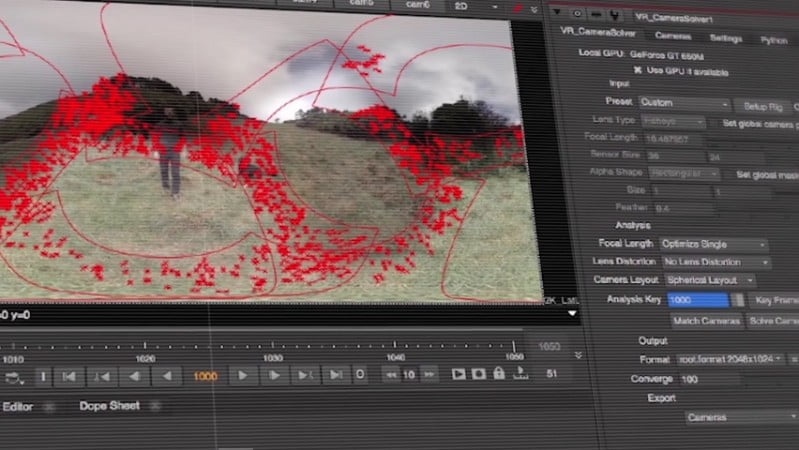Click the out-point O button
This screenshot has height=450, width=799.
click(x=360, y=375)
